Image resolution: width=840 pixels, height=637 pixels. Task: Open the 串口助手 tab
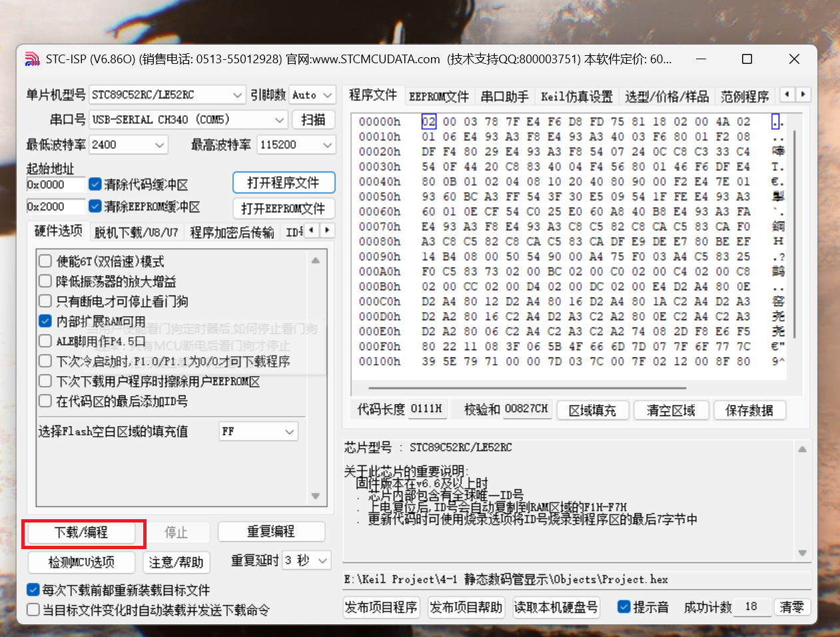pos(505,97)
